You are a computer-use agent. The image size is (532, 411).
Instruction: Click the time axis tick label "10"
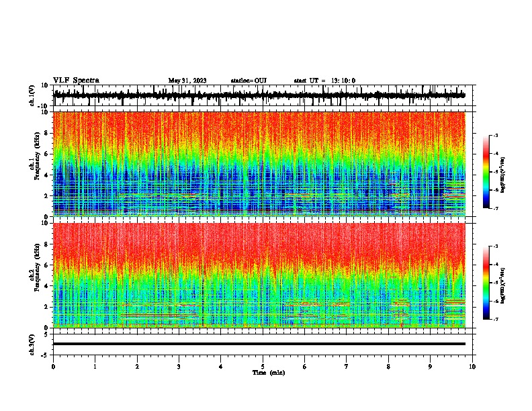(472, 366)
